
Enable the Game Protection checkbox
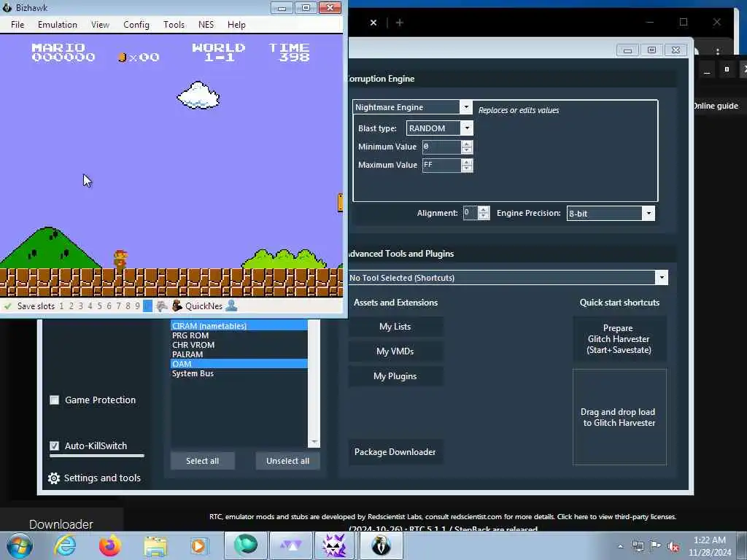point(54,400)
